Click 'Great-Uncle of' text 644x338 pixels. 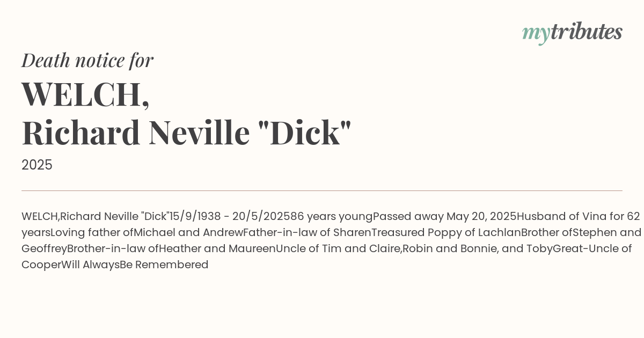pyautogui.click(x=592, y=249)
